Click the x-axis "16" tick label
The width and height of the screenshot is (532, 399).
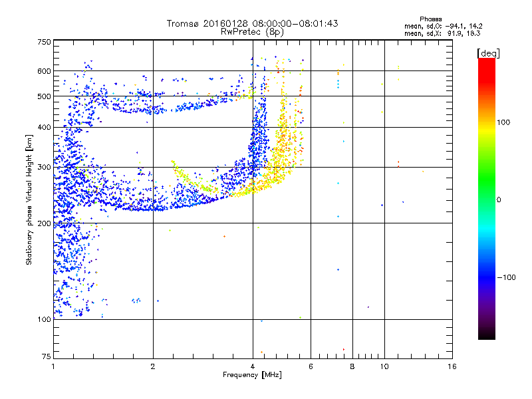(x=452, y=366)
